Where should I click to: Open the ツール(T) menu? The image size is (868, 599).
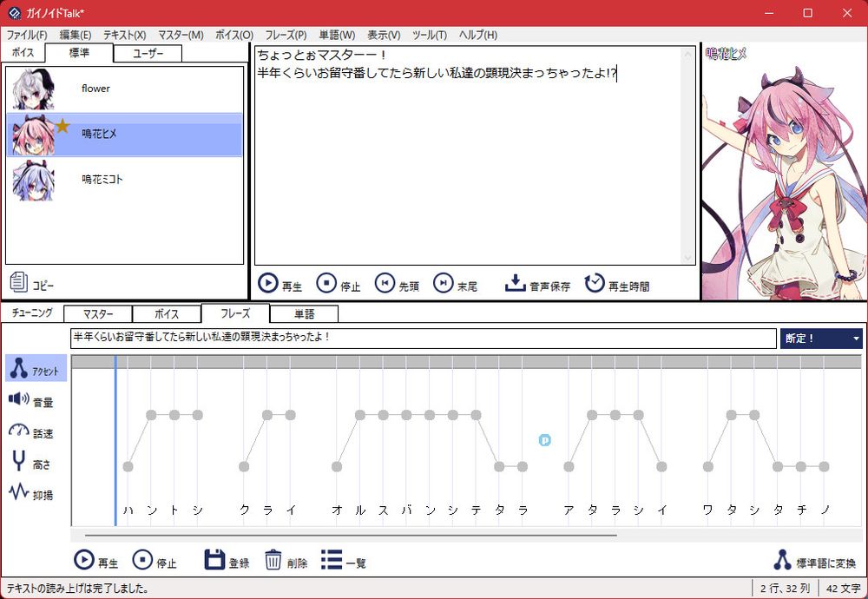click(x=430, y=35)
